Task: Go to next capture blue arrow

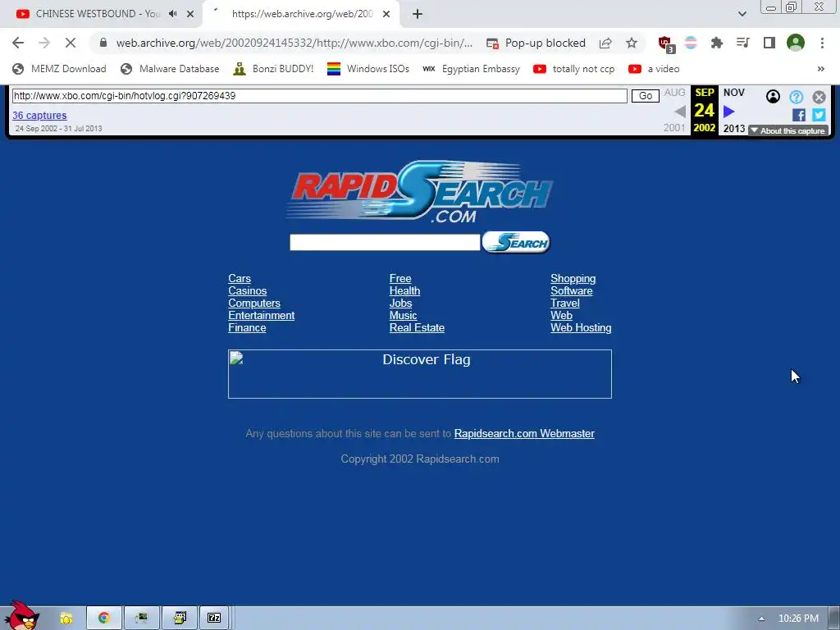Action: pos(728,112)
